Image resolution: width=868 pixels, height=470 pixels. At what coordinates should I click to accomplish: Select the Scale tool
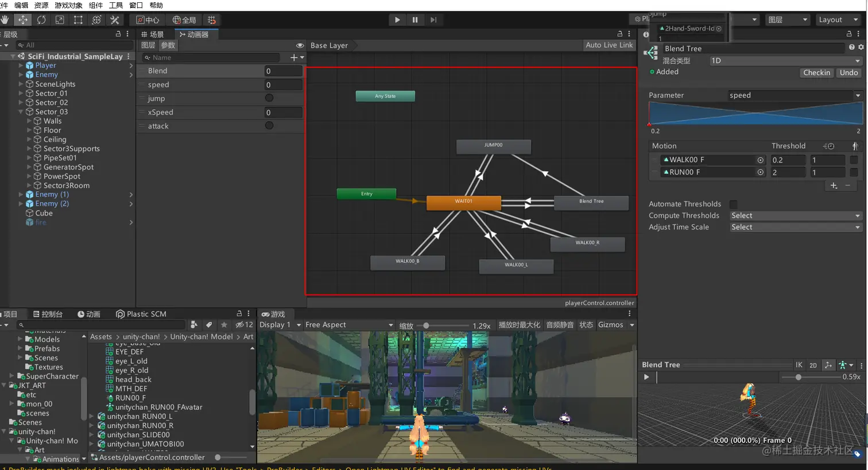60,20
